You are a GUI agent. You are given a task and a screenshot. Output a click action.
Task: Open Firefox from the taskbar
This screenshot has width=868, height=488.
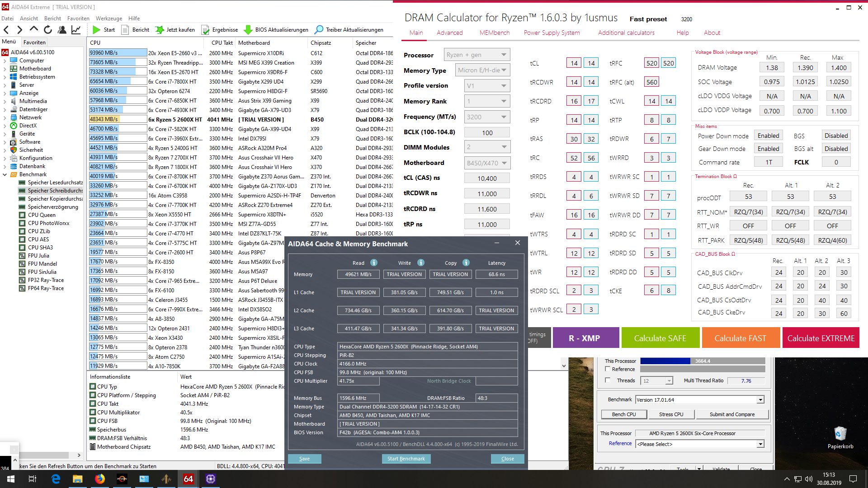tap(100, 479)
